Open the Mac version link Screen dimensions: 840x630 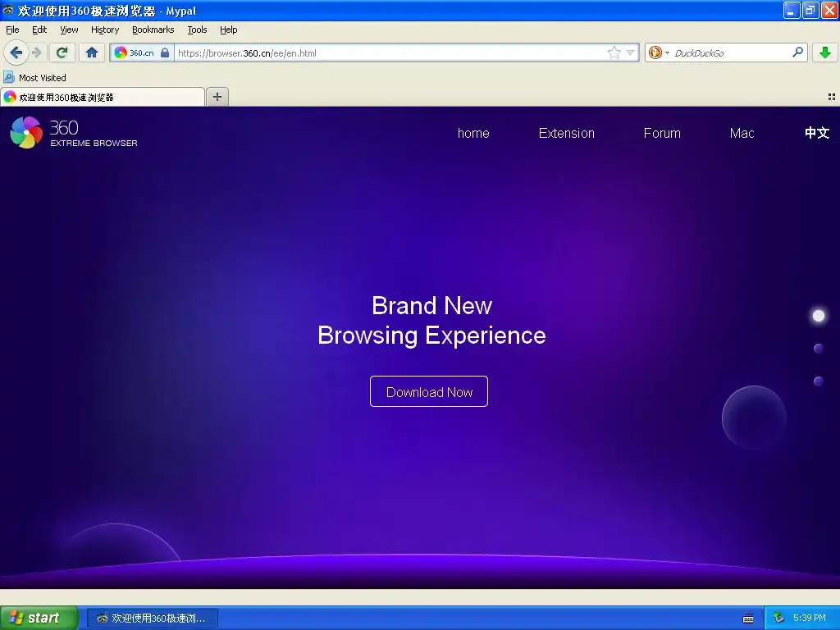[742, 134]
